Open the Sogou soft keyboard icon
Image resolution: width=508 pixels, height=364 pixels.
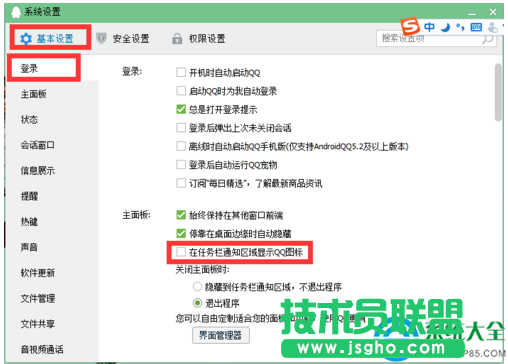(476, 27)
